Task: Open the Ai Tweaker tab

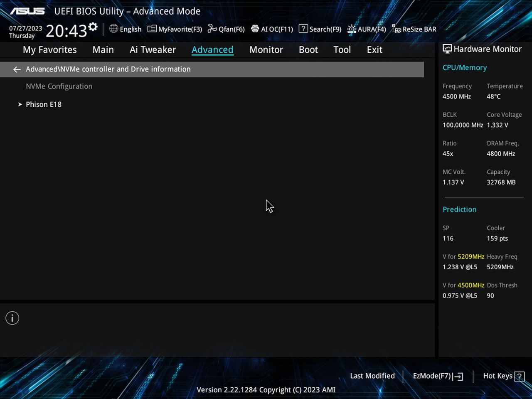Action: tap(153, 50)
